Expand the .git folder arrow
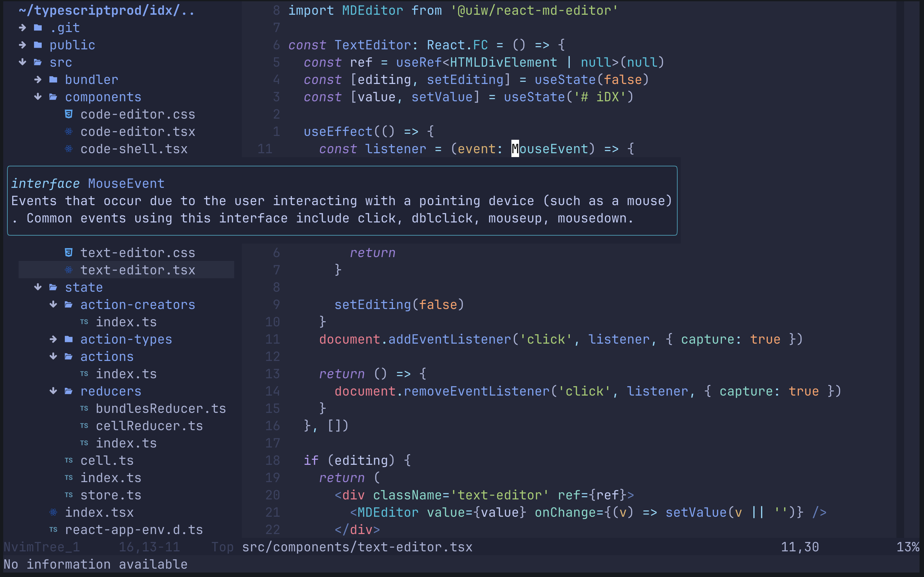This screenshot has width=924, height=577. click(22, 28)
